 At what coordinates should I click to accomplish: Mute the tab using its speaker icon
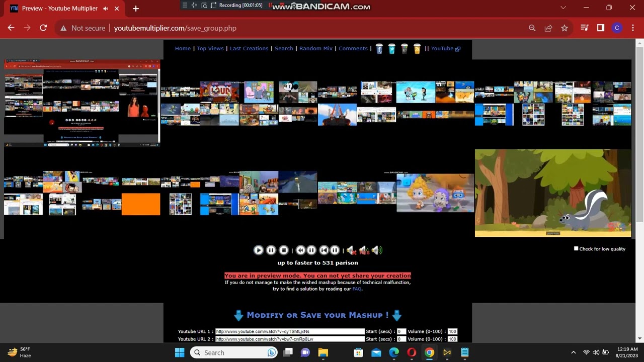pos(106,9)
